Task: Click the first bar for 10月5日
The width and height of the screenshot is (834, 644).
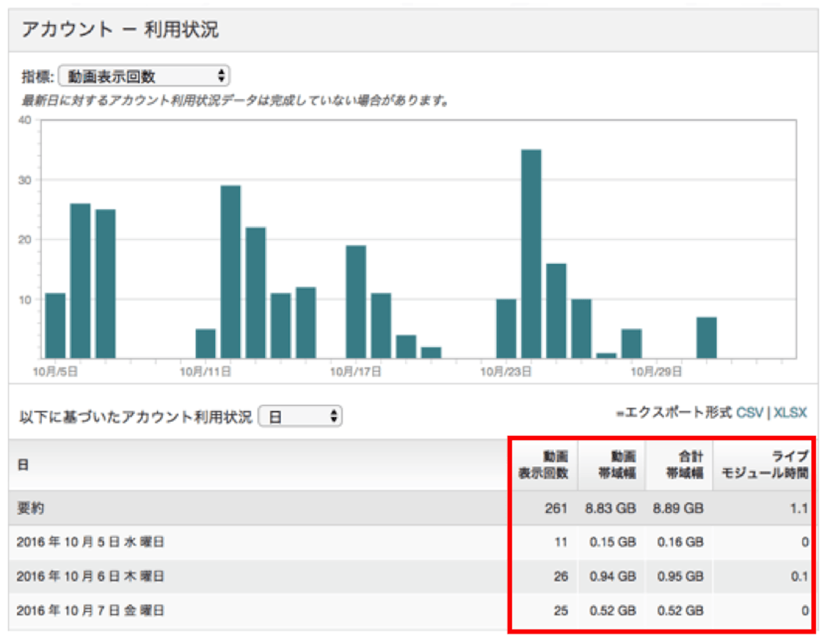Action: 55,326
